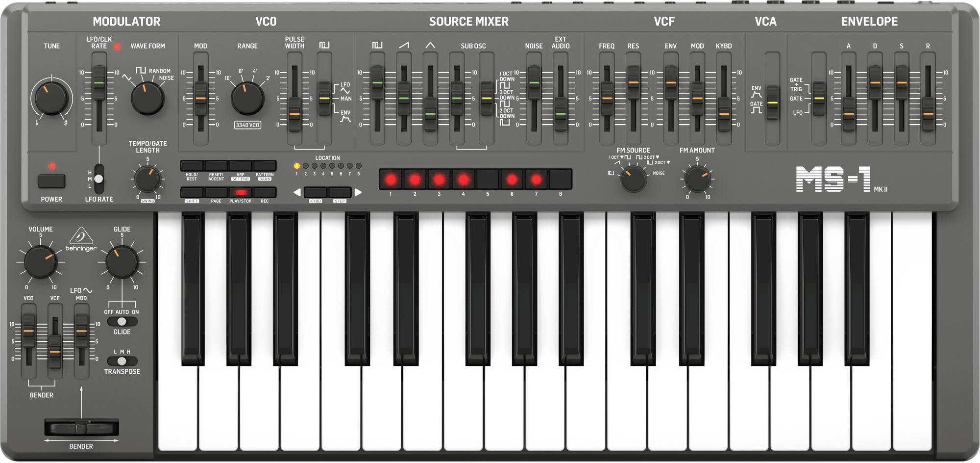Viewport: 980px width, 463px height.
Task: Toggle the Glide Off/Auto/On switch
Action: pos(122,322)
